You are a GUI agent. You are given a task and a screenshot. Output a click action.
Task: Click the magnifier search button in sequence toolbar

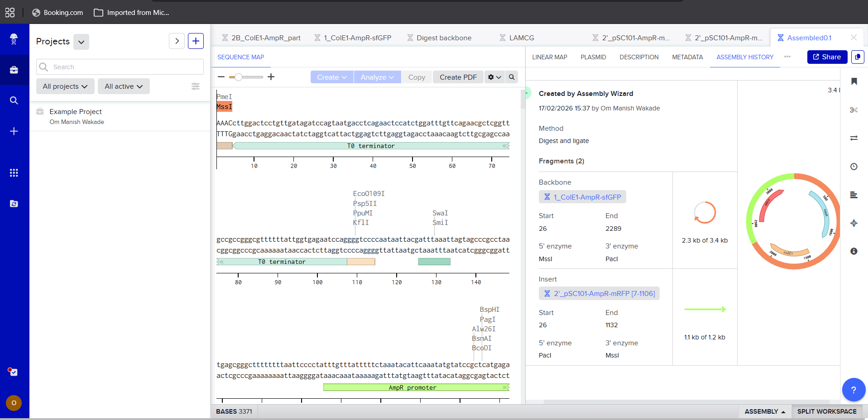coord(512,77)
